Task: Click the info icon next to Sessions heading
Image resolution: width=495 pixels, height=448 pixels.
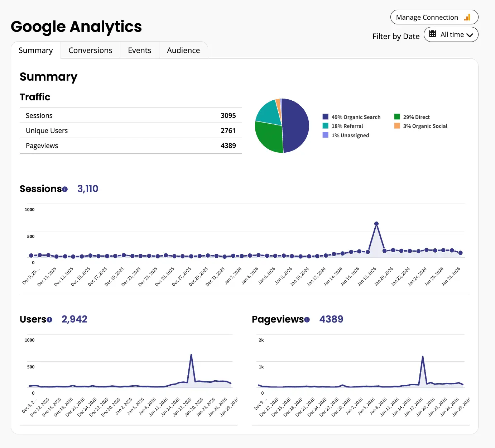Action: (65, 189)
